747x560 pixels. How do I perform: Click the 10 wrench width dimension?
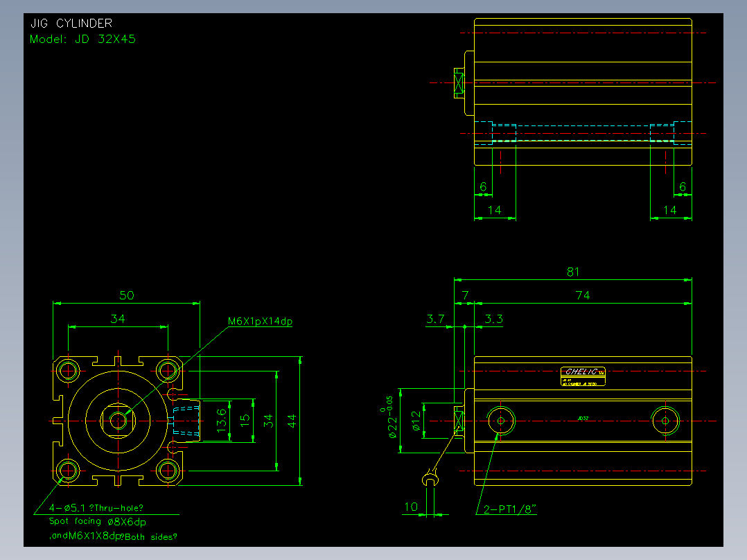click(x=411, y=507)
